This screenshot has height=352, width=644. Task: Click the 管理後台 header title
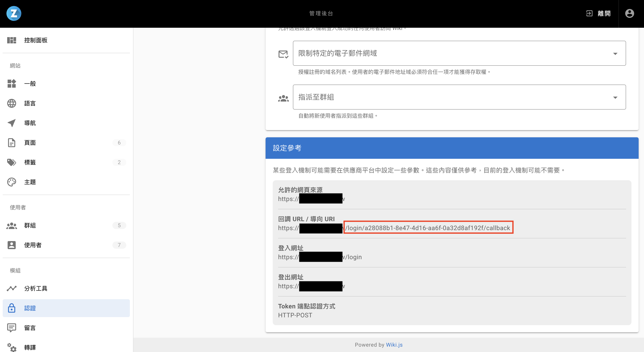321,13
